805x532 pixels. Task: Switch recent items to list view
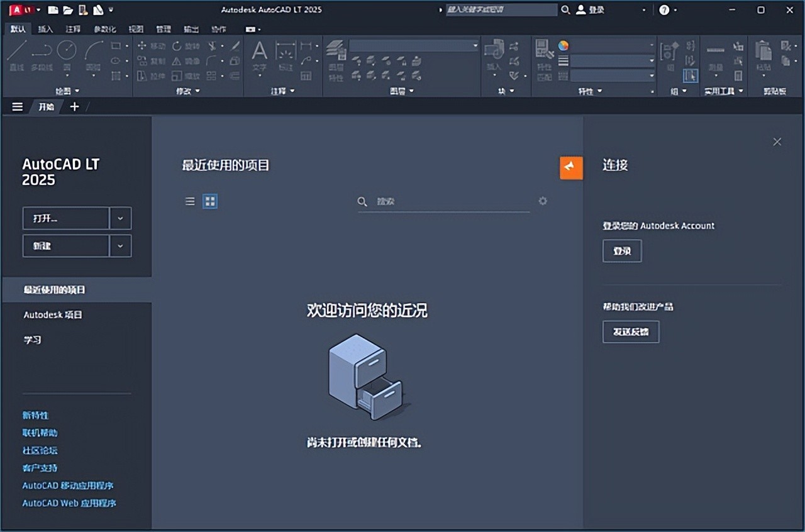click(190, 201)
